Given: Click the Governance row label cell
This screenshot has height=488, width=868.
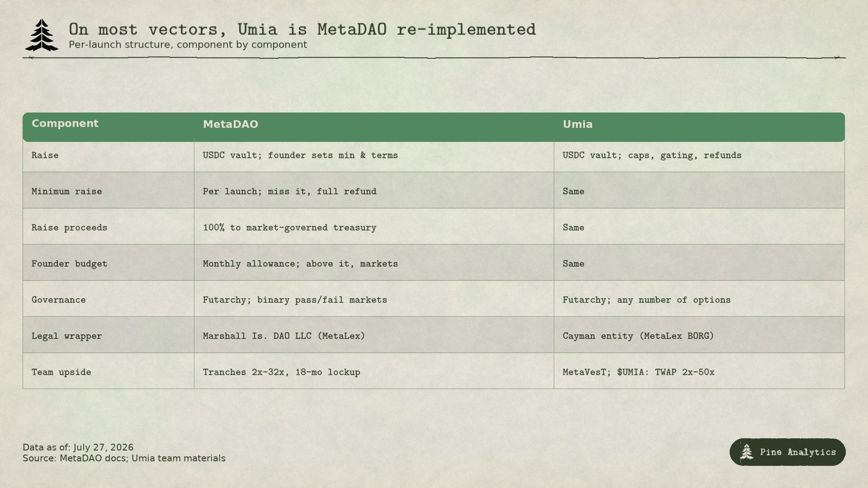Looking at the screenshot, I should point(108,299).
